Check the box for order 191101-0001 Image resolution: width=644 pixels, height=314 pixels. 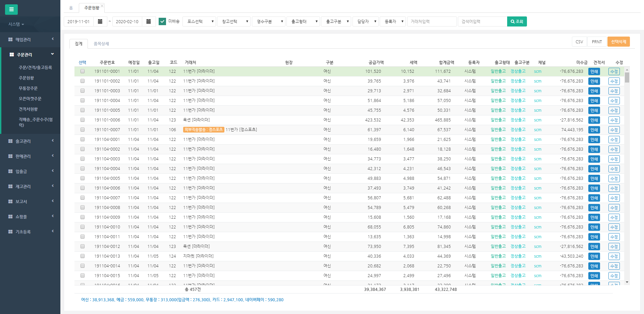(83, 71)
